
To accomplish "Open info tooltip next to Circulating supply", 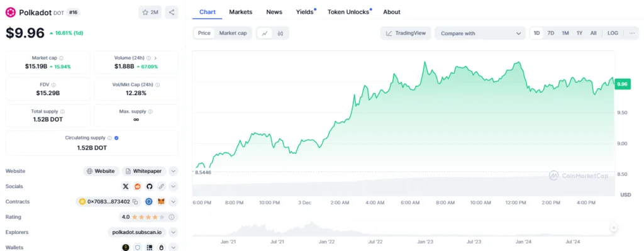I will point(109,138).
